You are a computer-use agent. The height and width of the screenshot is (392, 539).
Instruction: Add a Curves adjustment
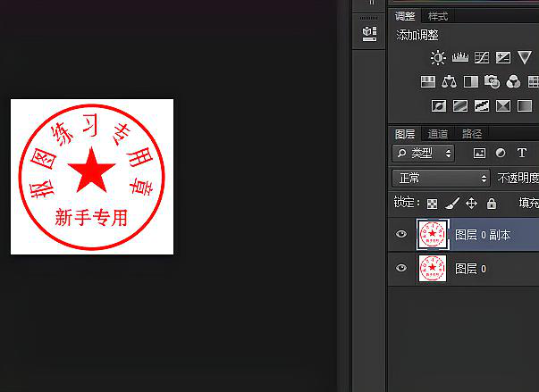tap(482, 58)
